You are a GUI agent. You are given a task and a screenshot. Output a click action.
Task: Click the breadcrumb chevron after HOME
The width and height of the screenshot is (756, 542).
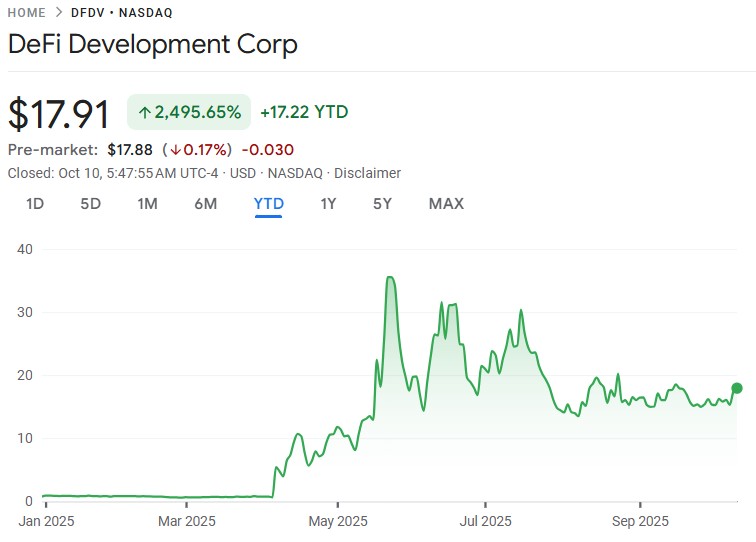point(59,13)
